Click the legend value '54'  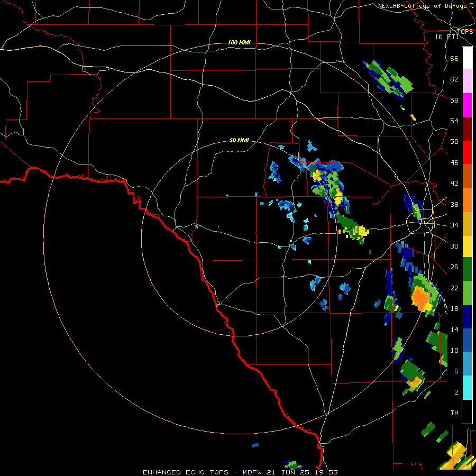[x=454, y=121]
